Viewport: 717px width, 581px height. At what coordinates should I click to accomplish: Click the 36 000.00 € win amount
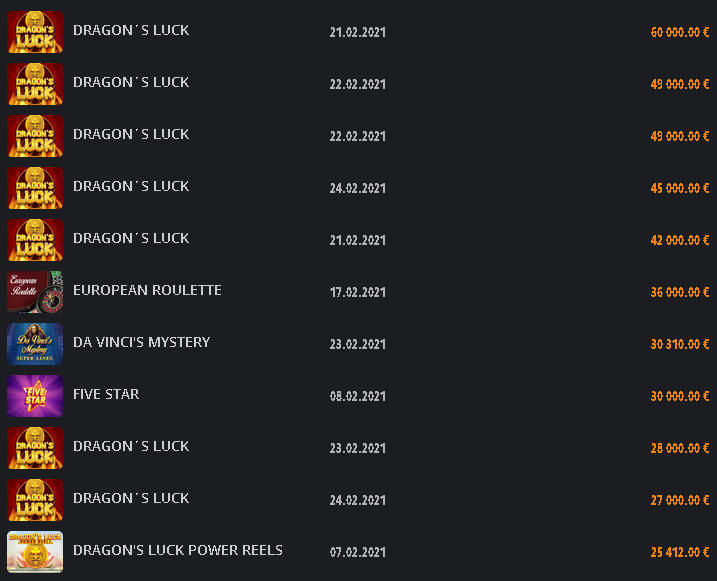click(680, 292)
